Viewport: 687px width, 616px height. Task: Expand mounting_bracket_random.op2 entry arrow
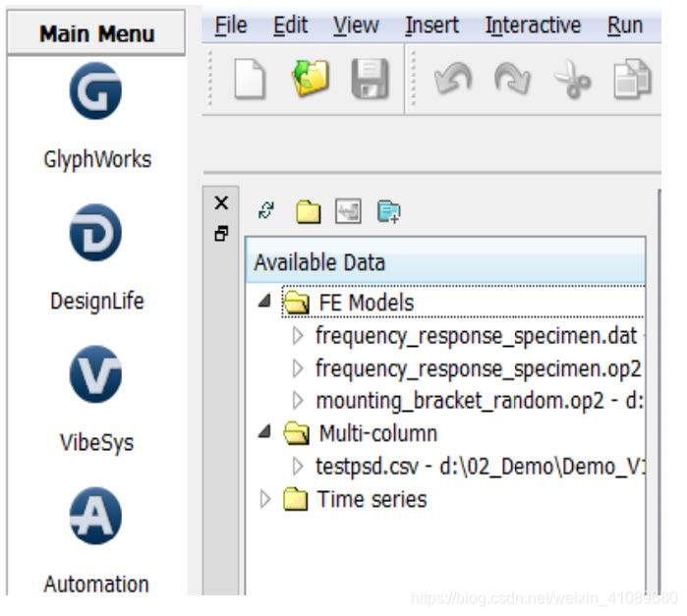click(x=298, y=401)
